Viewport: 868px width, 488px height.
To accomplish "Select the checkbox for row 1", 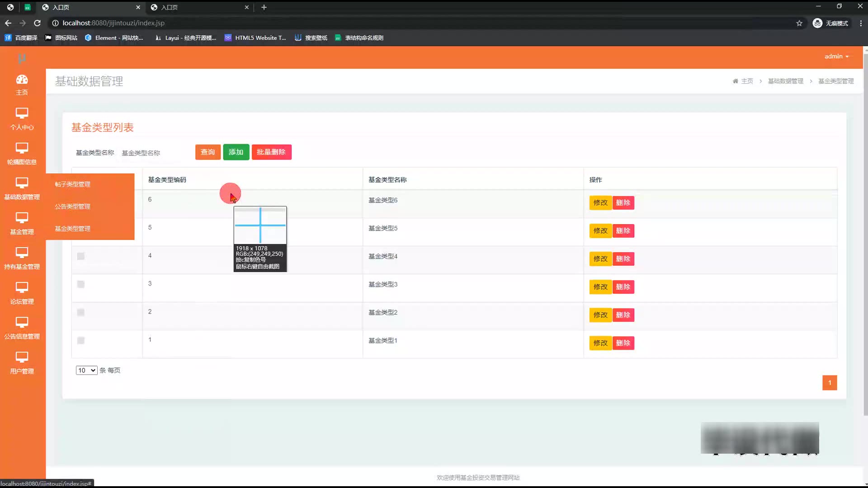I will pos(81,340).
